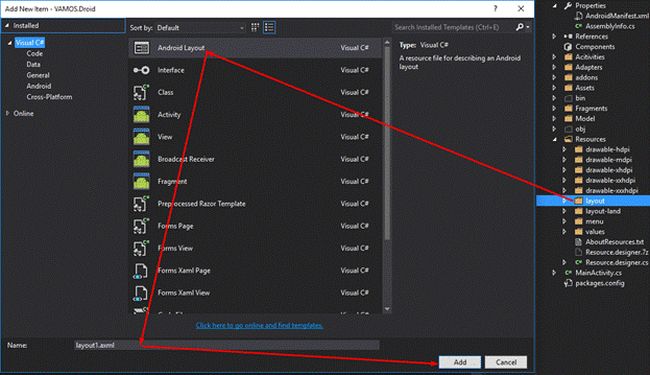The image size is (650, 375).
Task: Select the obj folder in Solution Explorer
Action: pos(580,129)
